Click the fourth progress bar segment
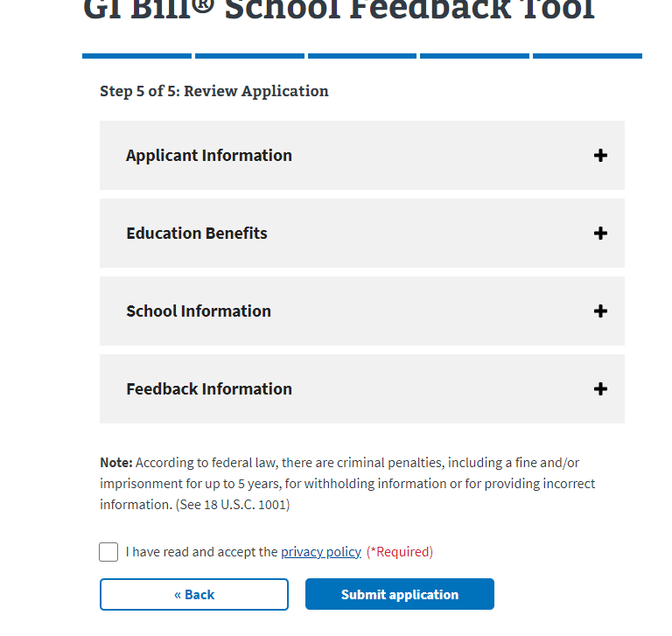 474,56
